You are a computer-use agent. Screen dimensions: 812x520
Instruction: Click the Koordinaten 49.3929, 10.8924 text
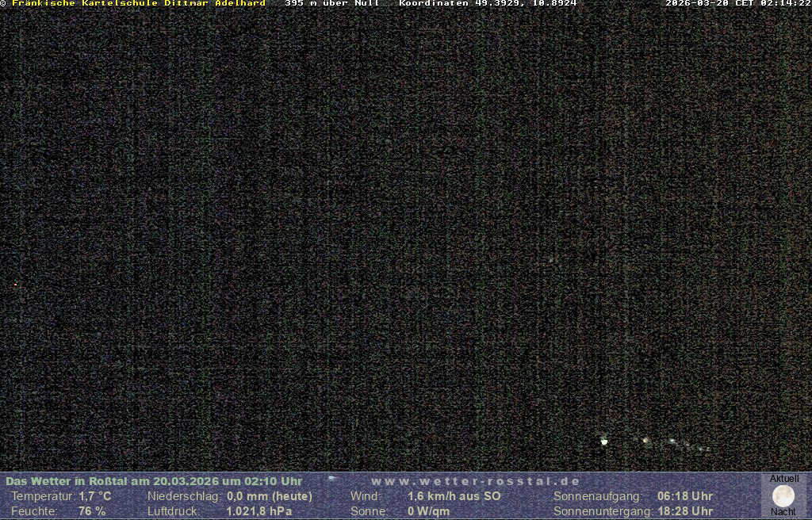click(x=488, y=3)
